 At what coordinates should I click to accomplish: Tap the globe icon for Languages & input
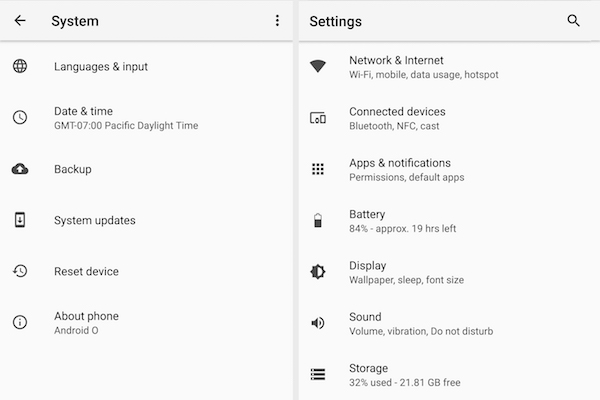point(20,66)
